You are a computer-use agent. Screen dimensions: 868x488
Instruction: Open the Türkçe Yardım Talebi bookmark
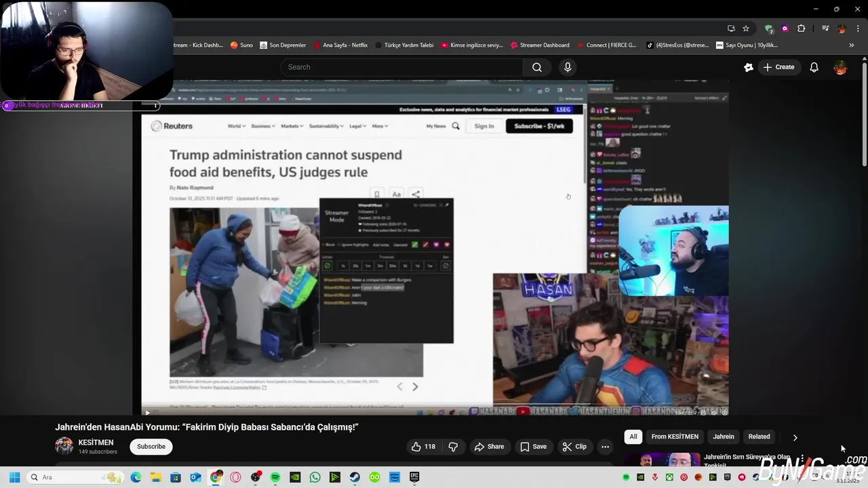(403, 45)
